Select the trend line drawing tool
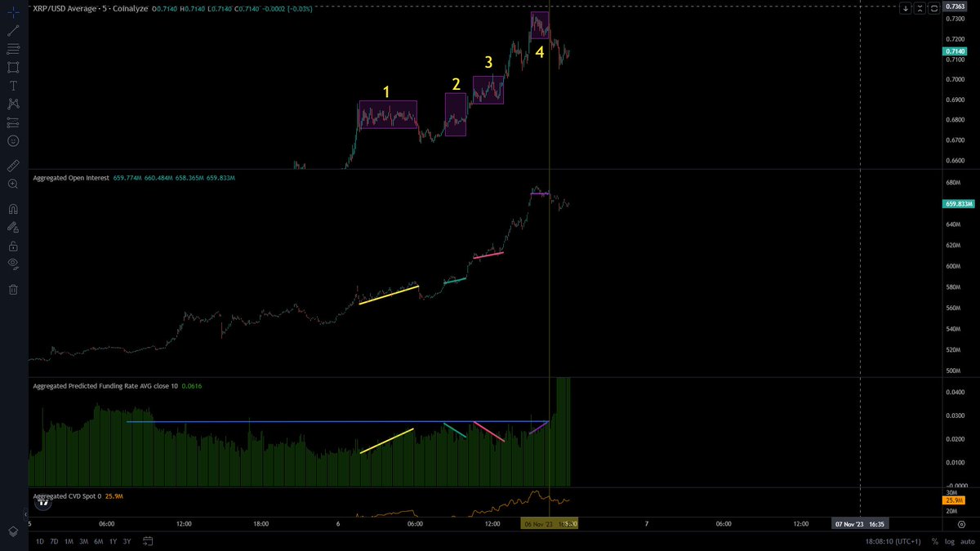980x551 pixels. click(x=13, y=30)
